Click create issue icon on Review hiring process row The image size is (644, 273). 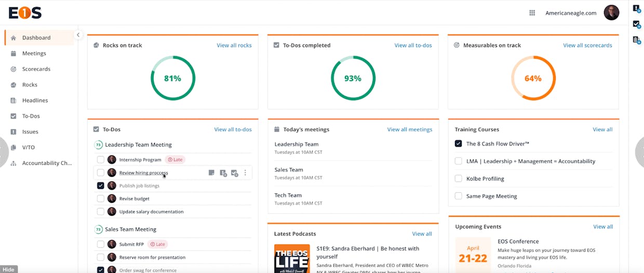tap(223, 173)
